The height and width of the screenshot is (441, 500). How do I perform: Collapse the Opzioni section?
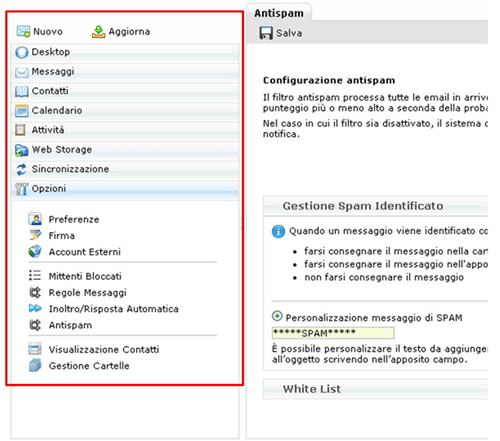click(125, 189)
